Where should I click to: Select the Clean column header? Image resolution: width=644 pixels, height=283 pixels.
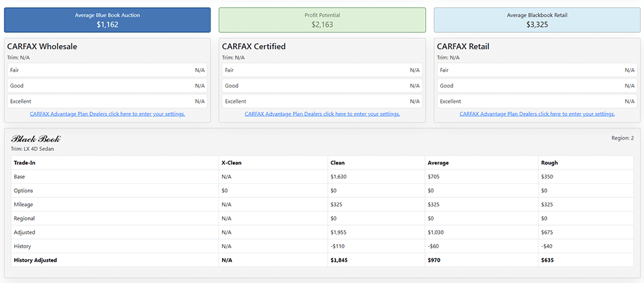tap(337, 162)
